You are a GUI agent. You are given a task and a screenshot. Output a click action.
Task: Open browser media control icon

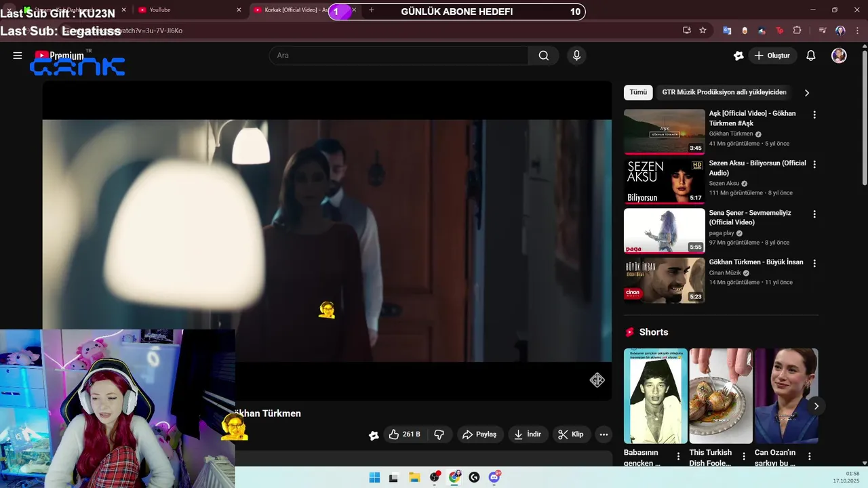click(823, 30)
